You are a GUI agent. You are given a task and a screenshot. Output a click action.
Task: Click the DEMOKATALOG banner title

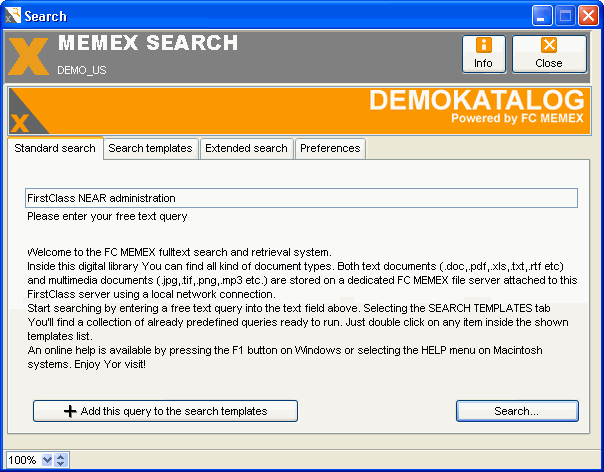[477, 100]
